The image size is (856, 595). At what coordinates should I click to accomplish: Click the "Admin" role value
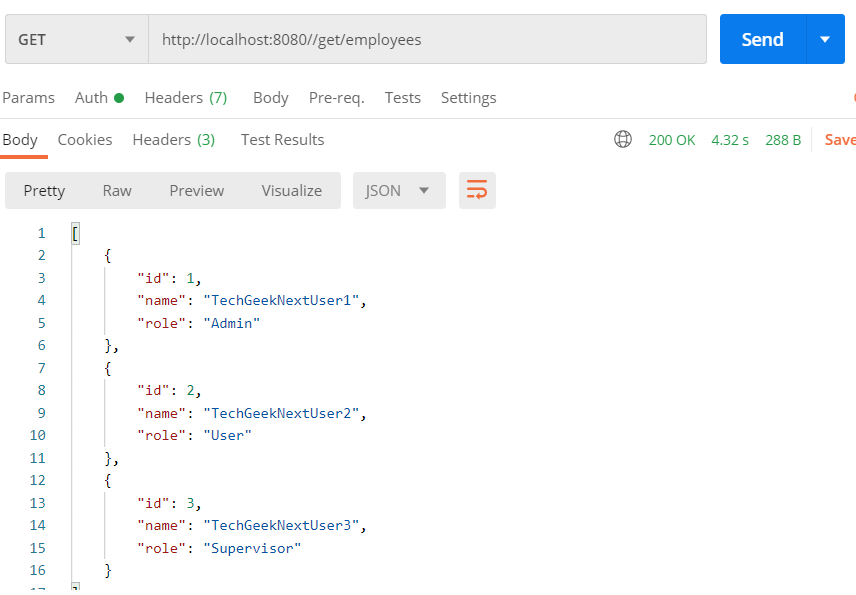click(231, 323)
